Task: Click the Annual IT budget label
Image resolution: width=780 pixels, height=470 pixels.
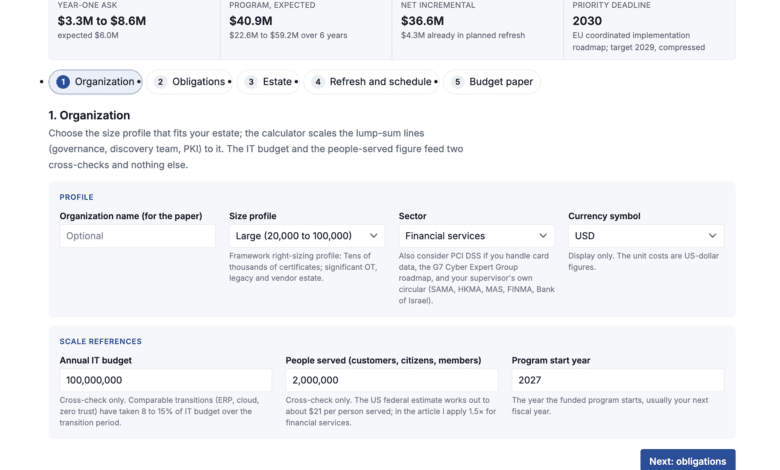Action: point(96,360)
